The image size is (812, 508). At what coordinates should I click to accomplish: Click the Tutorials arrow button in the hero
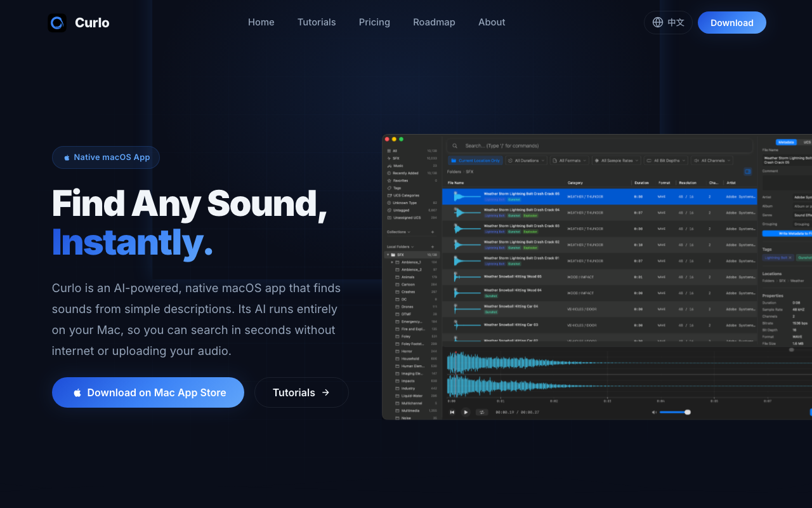point(301,392)
